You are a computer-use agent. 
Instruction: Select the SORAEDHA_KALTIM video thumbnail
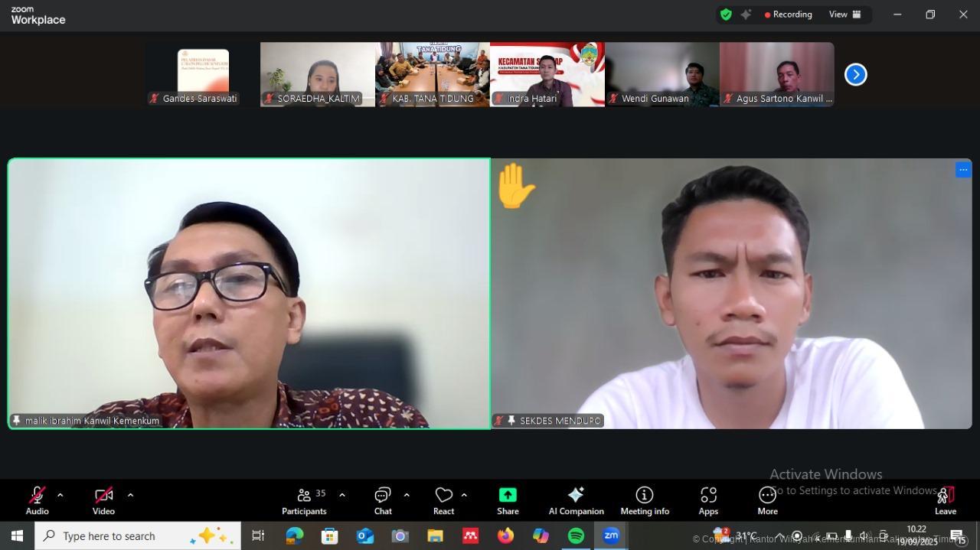click(318, 74)
